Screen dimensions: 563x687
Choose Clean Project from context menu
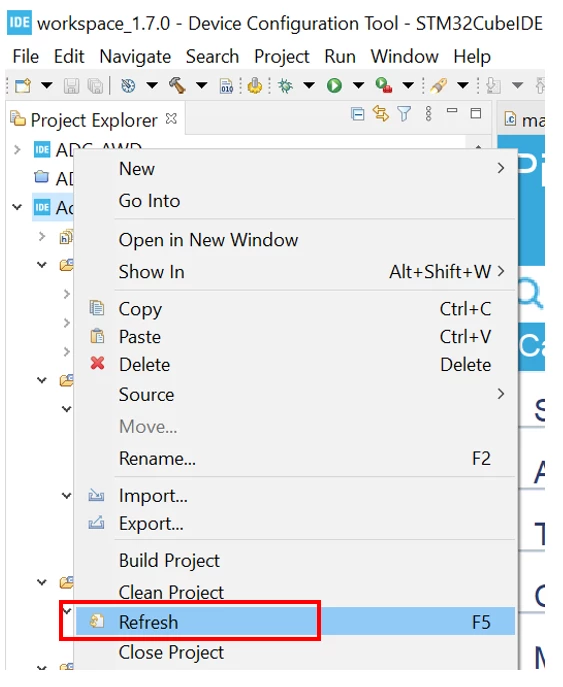[x=171, y=592]
